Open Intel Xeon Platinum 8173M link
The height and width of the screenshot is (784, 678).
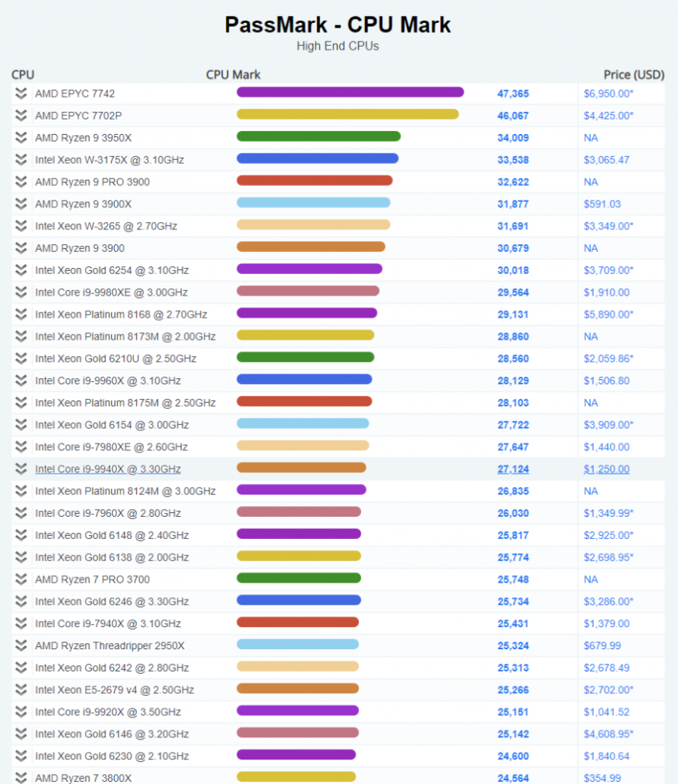coord(125,337)
